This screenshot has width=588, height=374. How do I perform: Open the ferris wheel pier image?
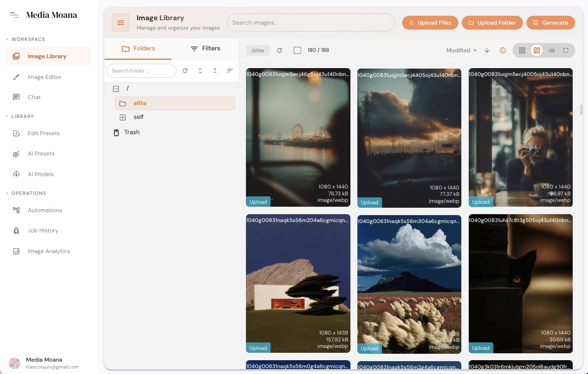click(x=298, y=138)
